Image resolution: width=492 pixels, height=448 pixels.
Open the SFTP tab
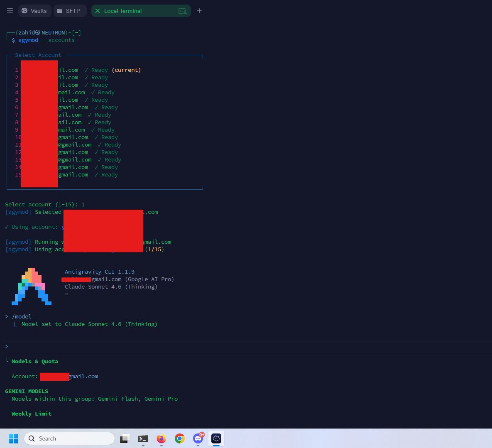pos(70,11)
